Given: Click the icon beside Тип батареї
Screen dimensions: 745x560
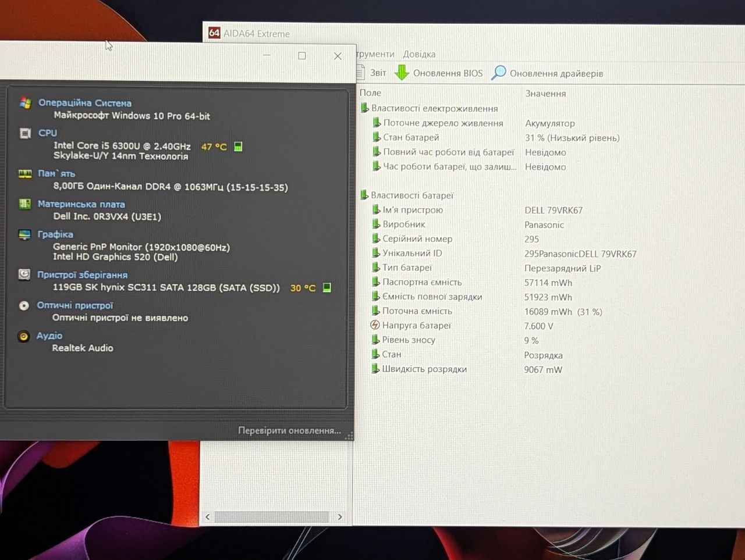Looking at the screenshot, I should coord(377,267).
